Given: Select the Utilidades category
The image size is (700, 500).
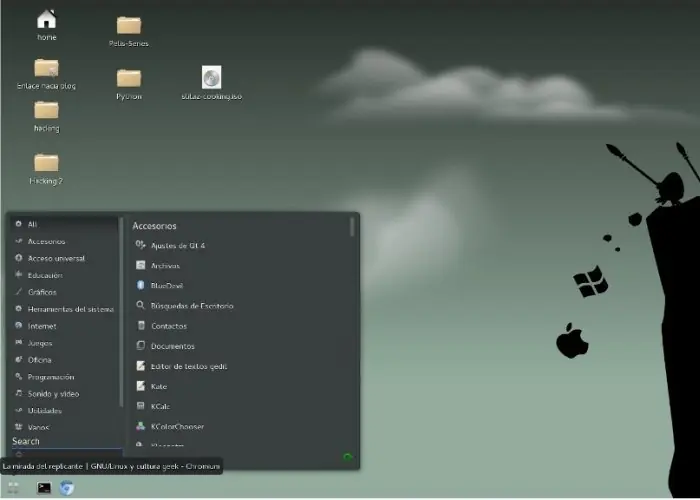Looking at the screenshot, I should pyautogui.click(x=65, y=411).
